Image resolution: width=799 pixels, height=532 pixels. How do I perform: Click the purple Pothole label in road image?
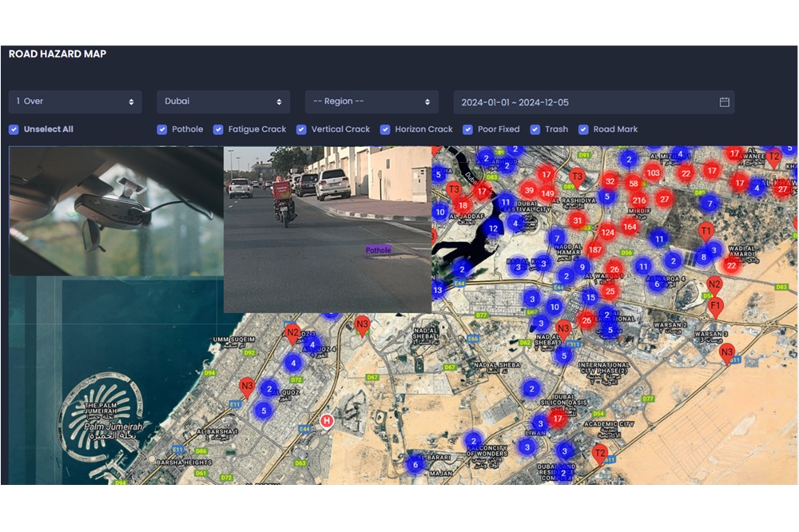tap(378, 250)
